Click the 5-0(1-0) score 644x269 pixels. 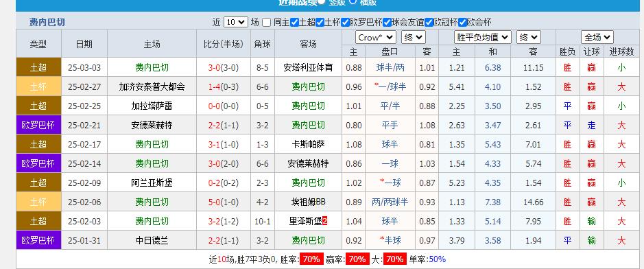(224, 202)
